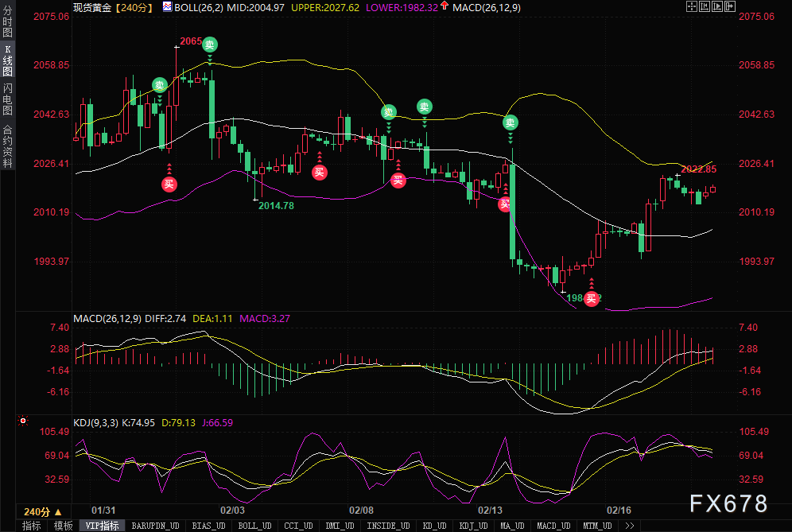
Task: Open 闪电图 from left sidebar
Action: click(7, 99)
